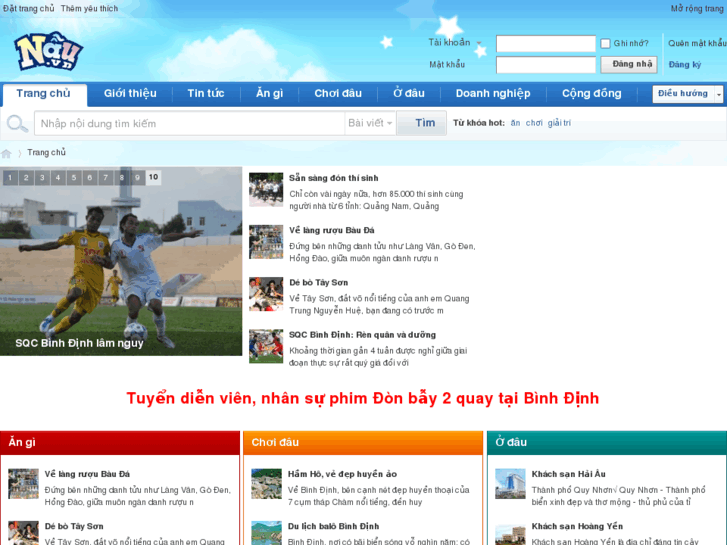Click the Hầm Hô thumbnail image
727x545 pixels.
[x=266, y=483]
